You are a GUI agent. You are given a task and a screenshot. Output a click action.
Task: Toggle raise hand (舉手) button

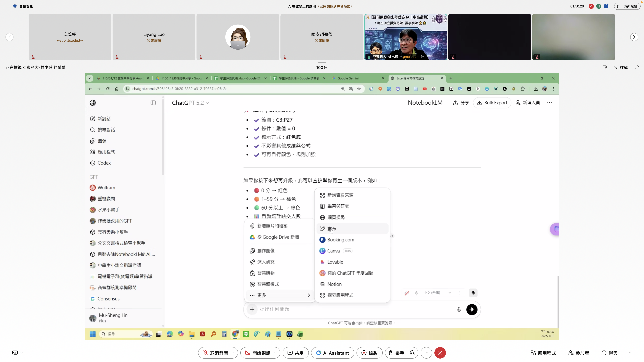click(396, 353)
